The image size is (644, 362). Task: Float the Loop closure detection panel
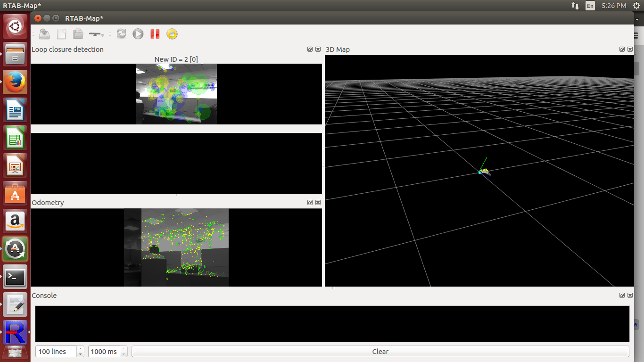click(x=310, y=49)
